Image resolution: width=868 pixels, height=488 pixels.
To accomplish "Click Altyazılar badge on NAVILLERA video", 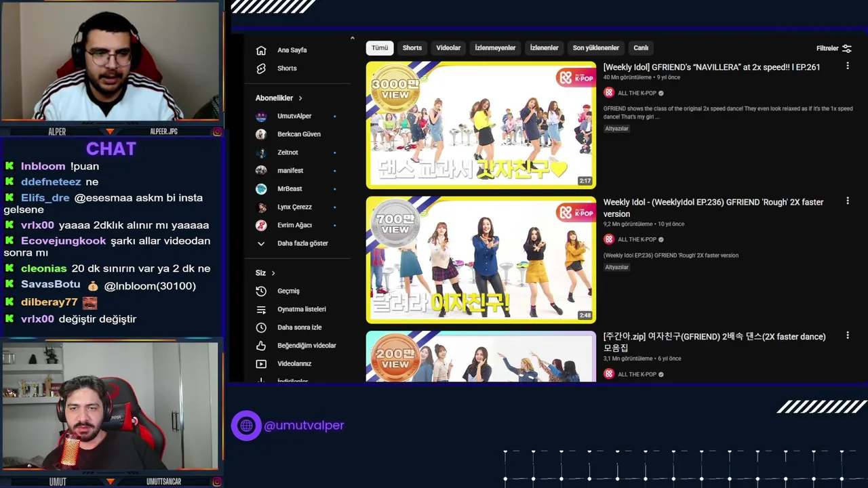I will click(617, 129).
